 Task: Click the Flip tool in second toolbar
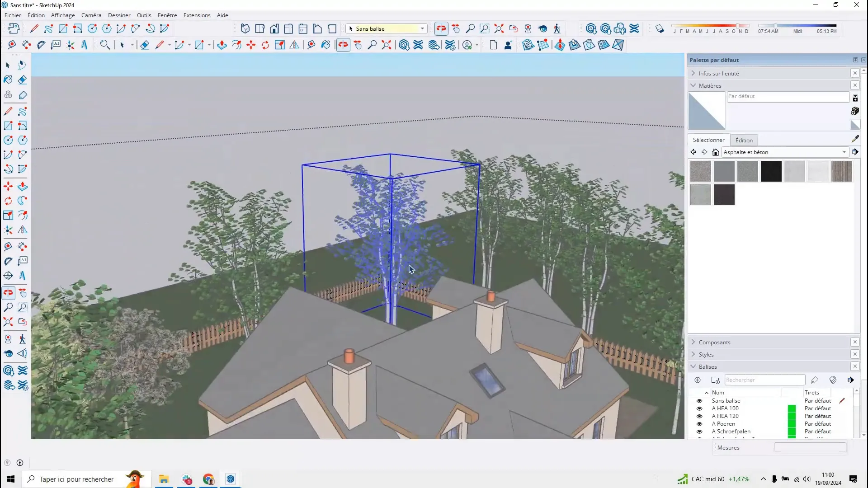pyautogui.click(x=294, y=45)
